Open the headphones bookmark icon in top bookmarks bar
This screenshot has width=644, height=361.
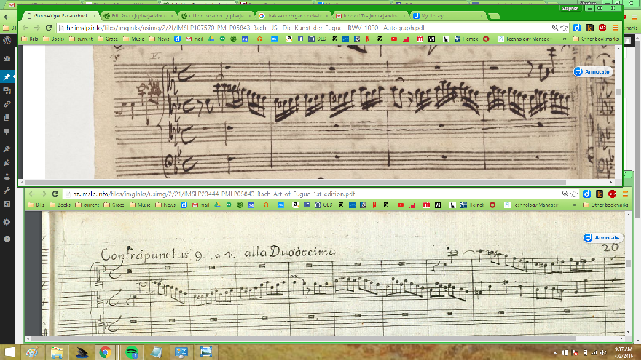(x=259, y=39)
